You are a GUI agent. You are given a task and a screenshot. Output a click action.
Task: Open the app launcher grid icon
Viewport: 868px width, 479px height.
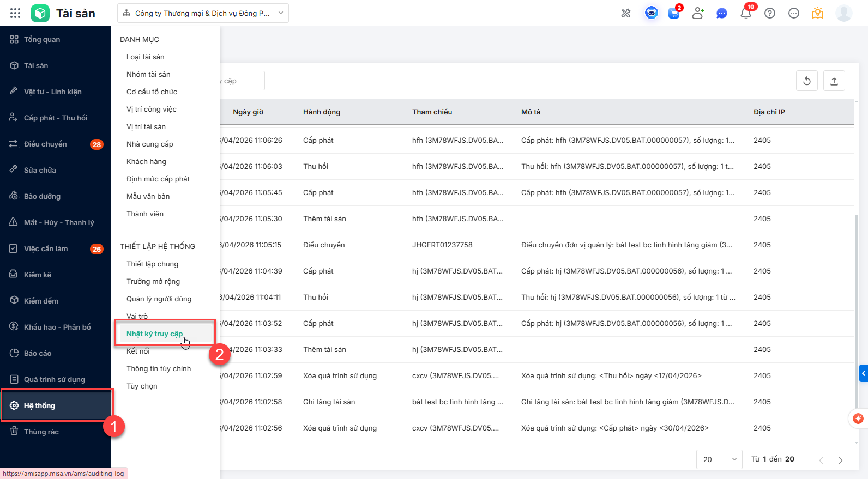[x=15, y=13]
